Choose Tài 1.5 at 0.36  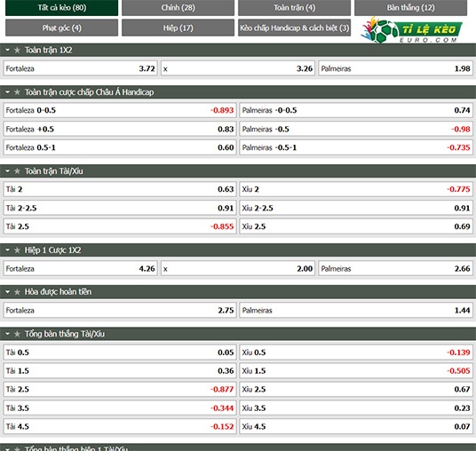coord(120,371)
